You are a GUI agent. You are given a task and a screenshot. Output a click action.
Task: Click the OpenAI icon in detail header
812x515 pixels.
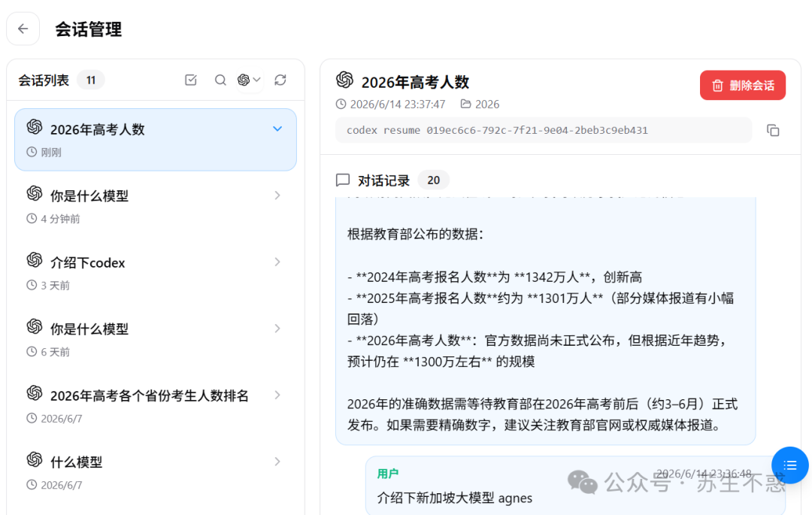pos(345,80)
